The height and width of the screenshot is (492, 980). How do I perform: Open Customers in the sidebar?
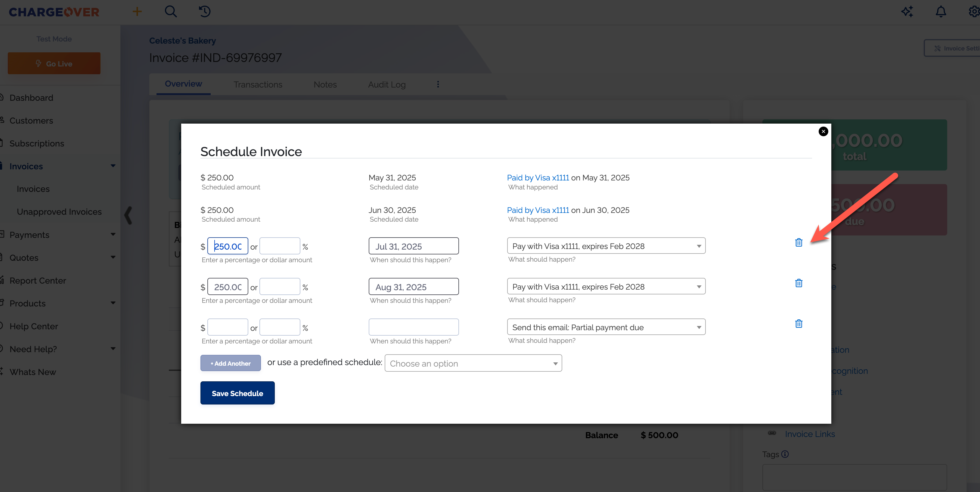coord(31,121)
